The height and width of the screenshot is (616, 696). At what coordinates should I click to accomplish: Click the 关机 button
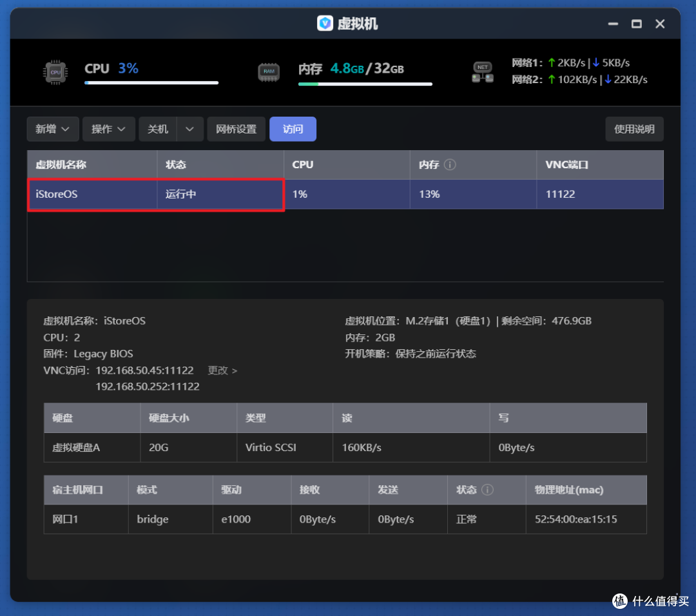158,129
